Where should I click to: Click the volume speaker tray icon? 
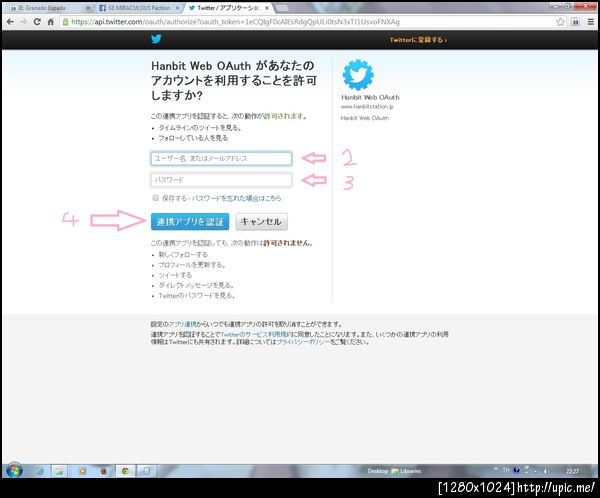coord(547,471)
